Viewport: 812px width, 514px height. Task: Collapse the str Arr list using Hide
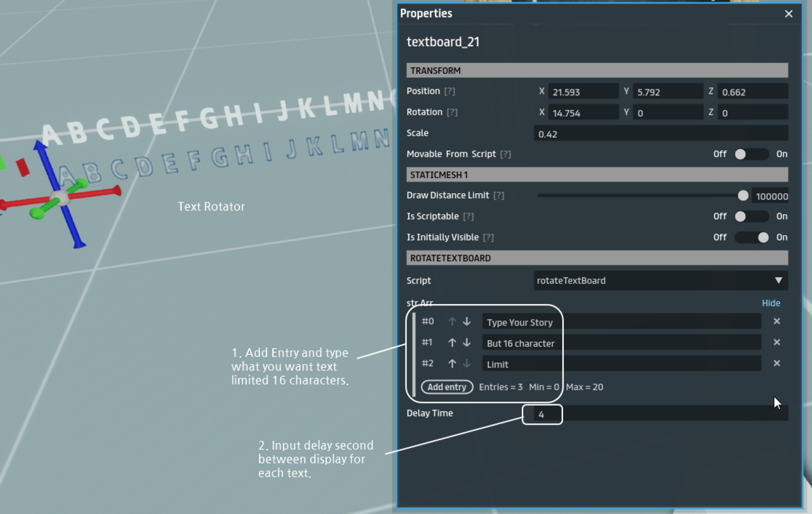pos(771,303)
